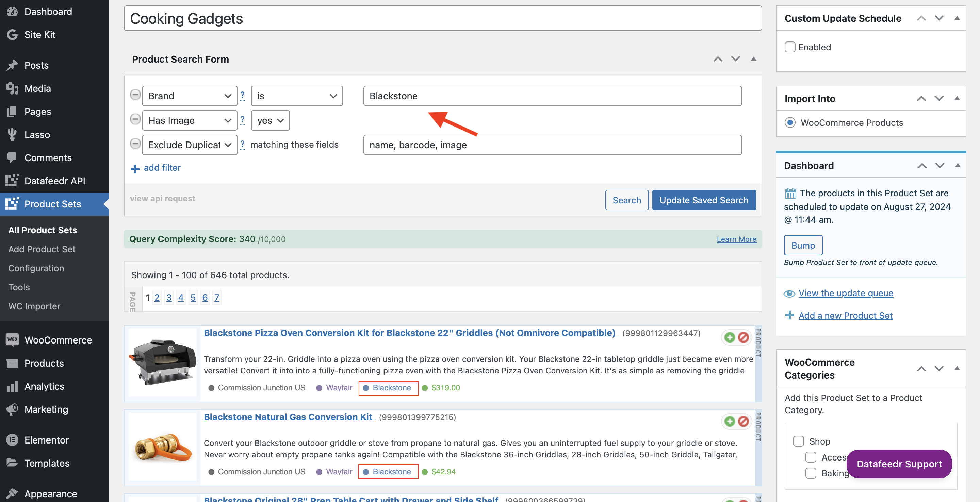Open View the update queue link
This screenshot has width=980, height=502.
coord(846,293)
